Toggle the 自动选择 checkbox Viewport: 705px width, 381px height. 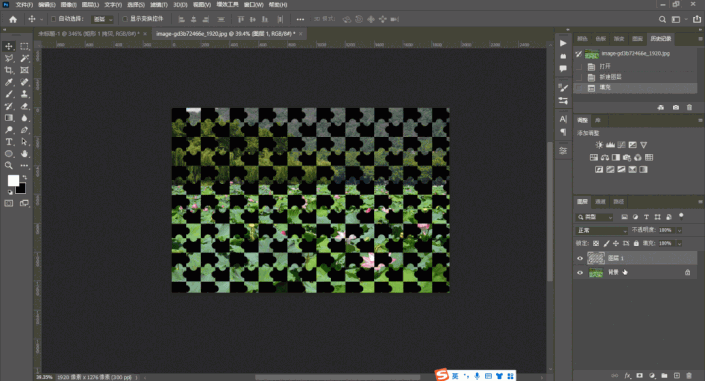click(x=54, y=19)
